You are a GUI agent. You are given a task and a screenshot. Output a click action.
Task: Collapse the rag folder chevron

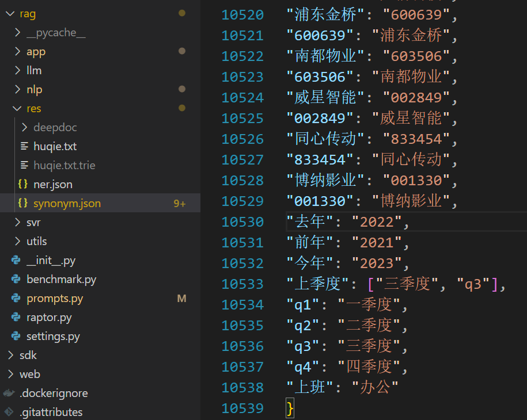10,14
